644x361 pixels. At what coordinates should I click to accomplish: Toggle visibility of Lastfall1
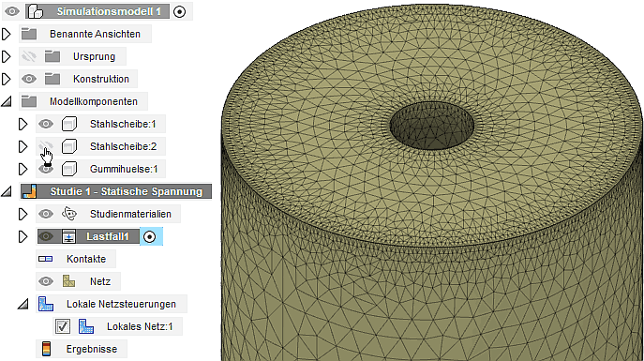[x=46, y=236]
